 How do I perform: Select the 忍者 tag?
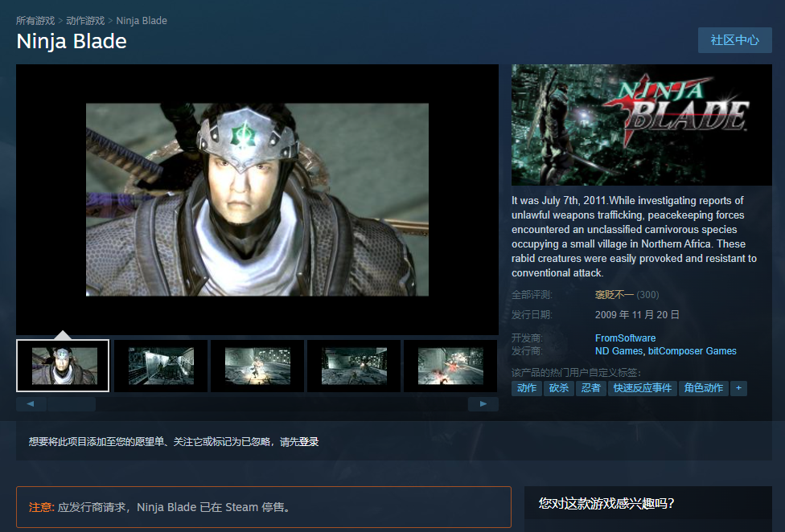click(591, 387)
